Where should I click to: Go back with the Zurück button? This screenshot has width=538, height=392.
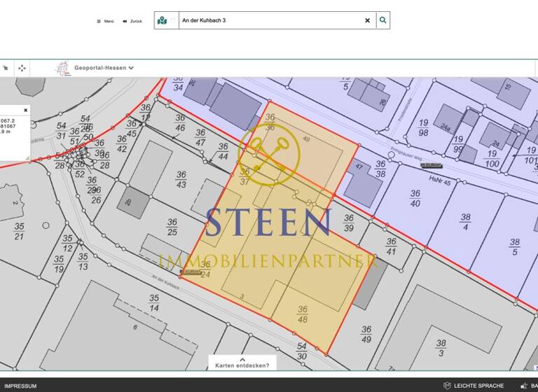[132, 21]
